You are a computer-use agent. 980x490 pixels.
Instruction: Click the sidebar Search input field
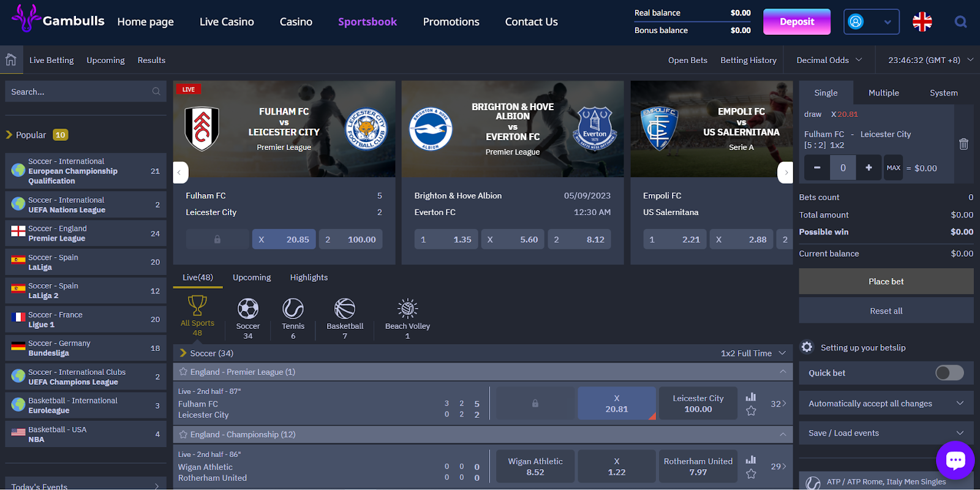[x=86, y=92]
